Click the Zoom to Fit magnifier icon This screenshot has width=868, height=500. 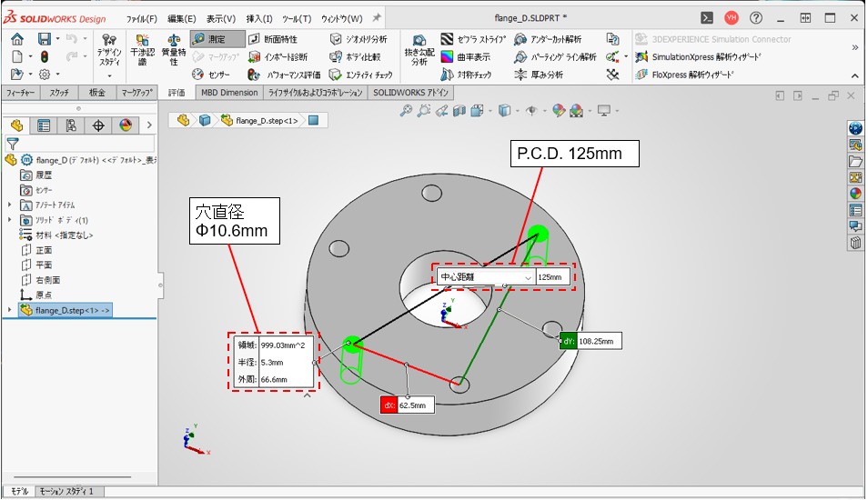point(406,111)
